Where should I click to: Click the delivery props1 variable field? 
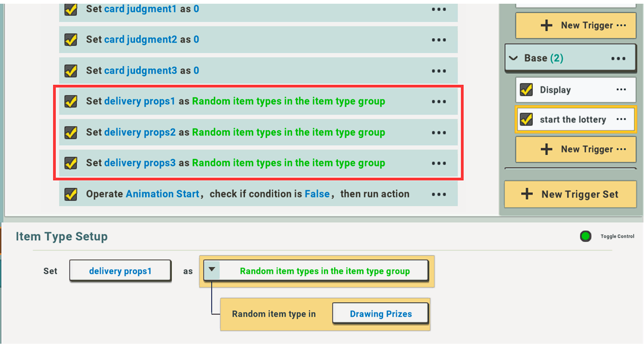[120, 271]
